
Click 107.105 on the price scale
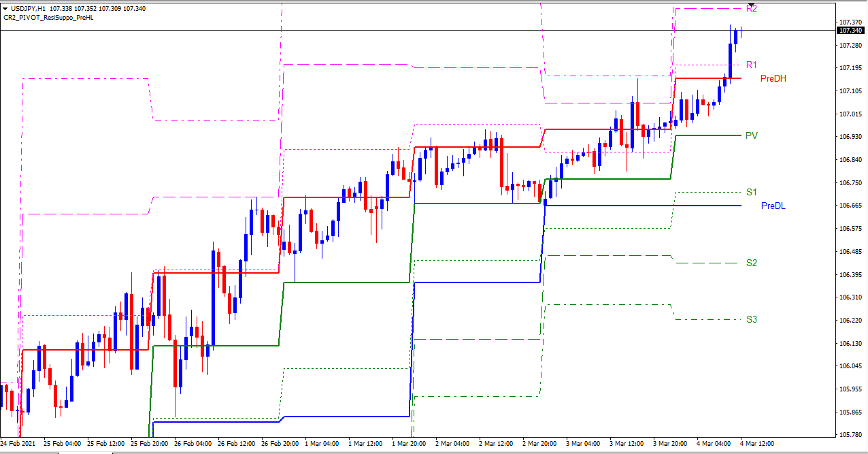(x=851, y=91)
